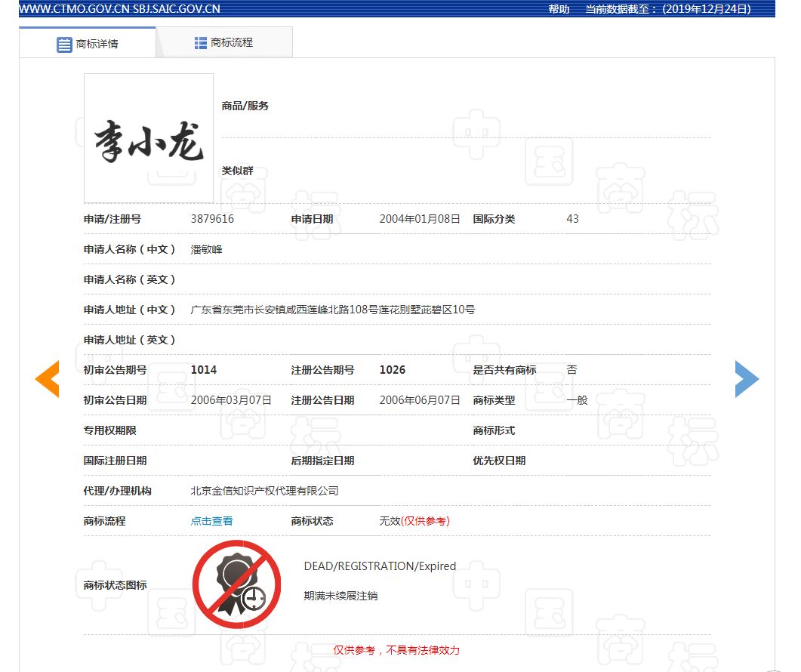Click the 商标流程 tab list icon

coord(200,43)
